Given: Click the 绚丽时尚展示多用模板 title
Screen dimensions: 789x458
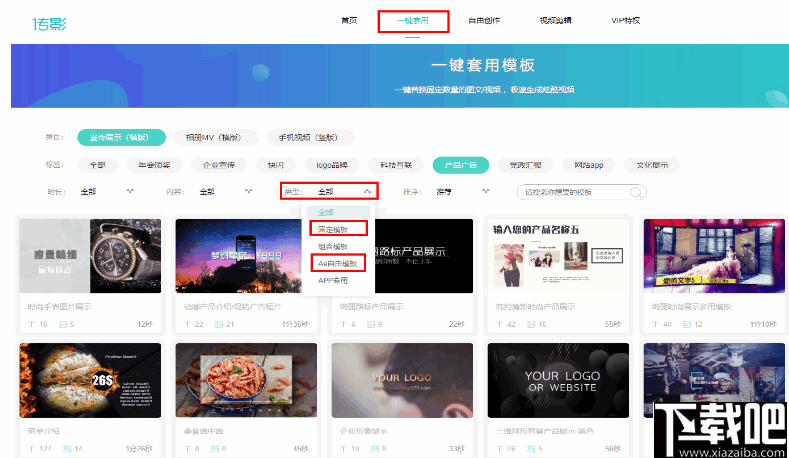Looking at the screenshot, I should (x=691, y=307).
